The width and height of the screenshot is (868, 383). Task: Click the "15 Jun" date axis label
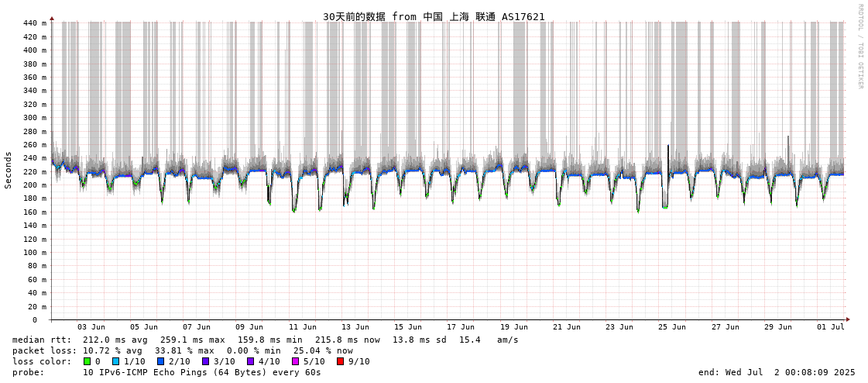point(408,327)
